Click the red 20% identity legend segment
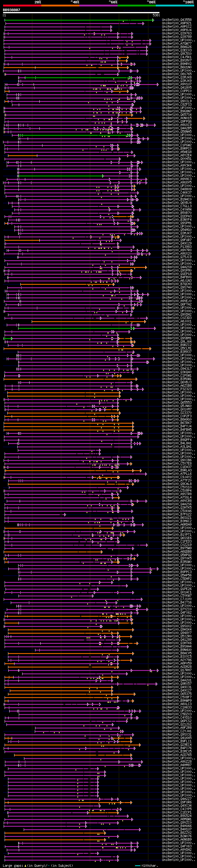Image resolution: width=197 pixels, height=868 pixels. [22, 6]
